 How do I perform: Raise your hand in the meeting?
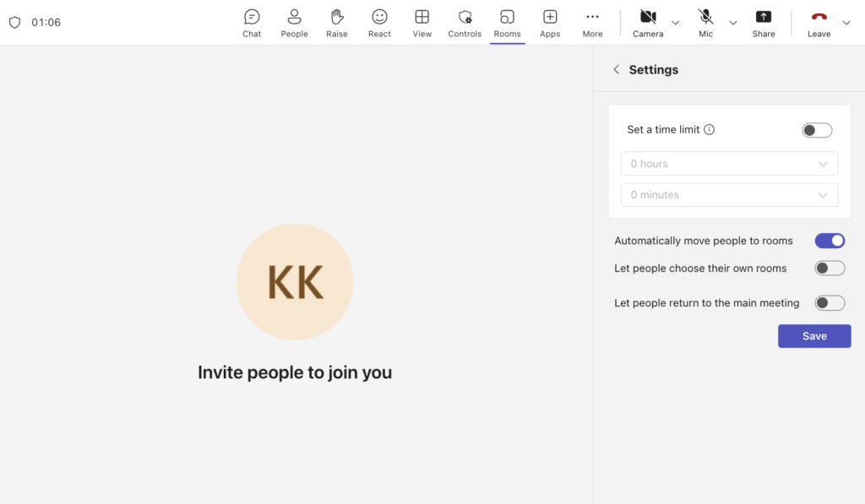click(337, 23)
